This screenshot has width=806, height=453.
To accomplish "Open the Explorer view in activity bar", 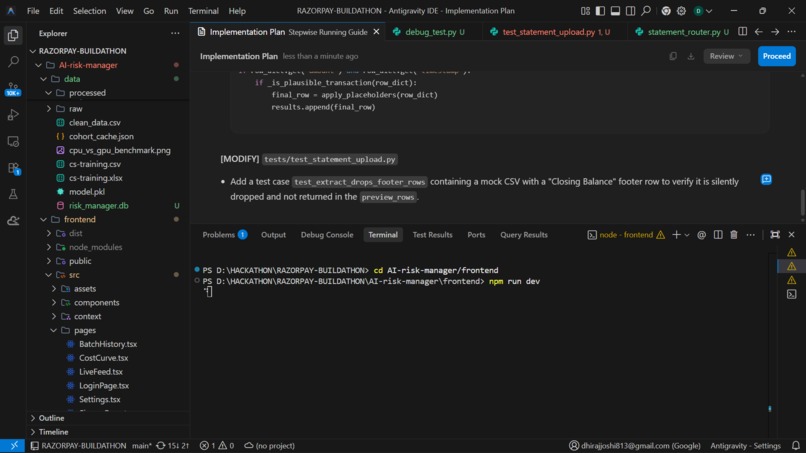I will coord(13,35).
